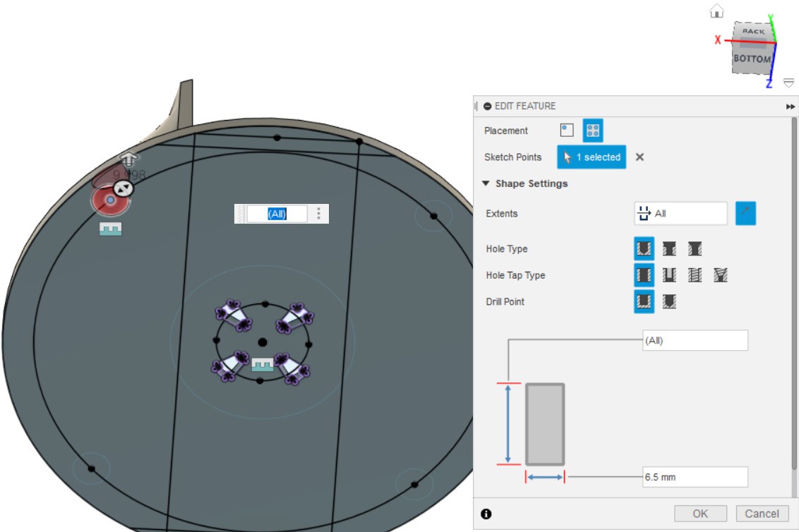Select the counterbore hole type
Screen dimensions: 799x532
tap(669, 249)
